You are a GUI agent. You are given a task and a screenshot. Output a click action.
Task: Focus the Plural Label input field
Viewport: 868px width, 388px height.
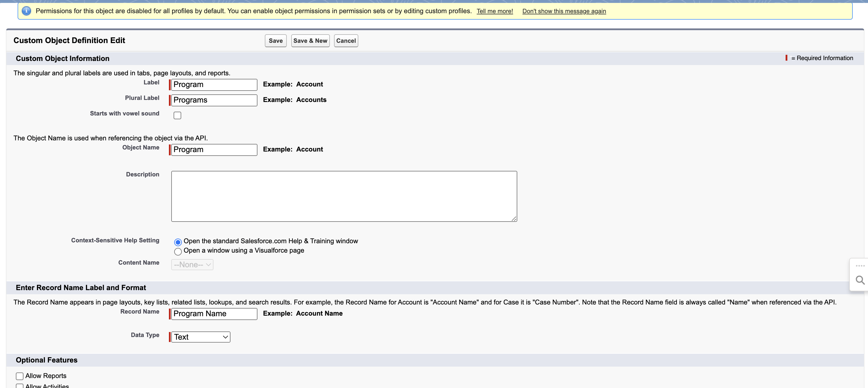click(x=214, y=100)
